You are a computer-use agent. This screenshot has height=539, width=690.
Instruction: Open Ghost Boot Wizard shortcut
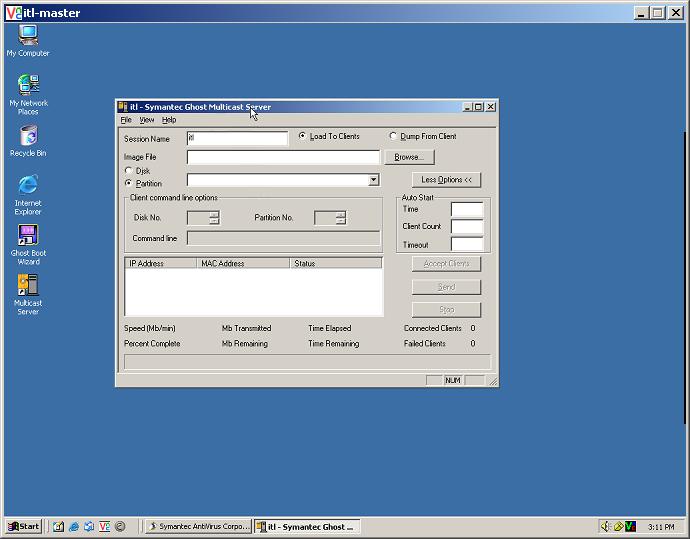pyautogui.click(x=28, y=245)
